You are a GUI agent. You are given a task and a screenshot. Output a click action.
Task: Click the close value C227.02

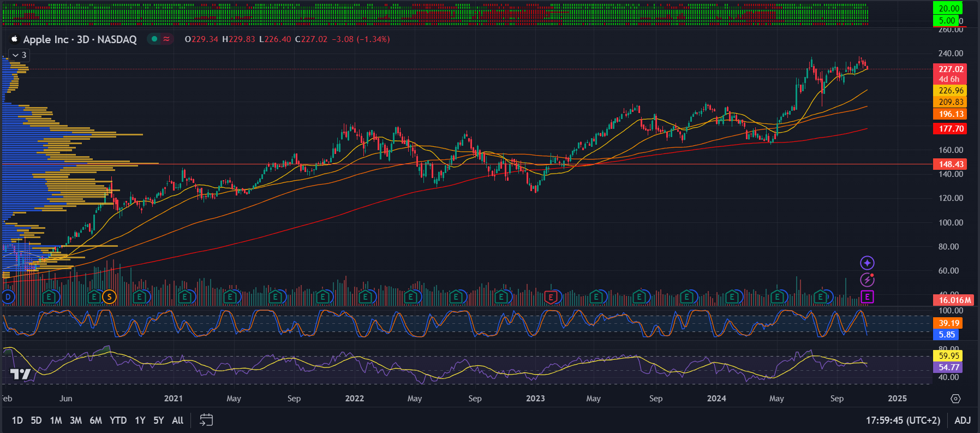click(311, 39)
